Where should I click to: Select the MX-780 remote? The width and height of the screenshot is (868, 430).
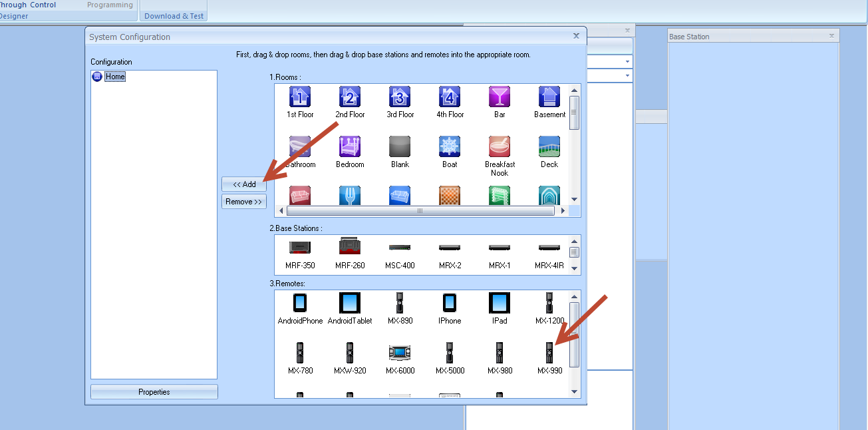tap(300, 353)
